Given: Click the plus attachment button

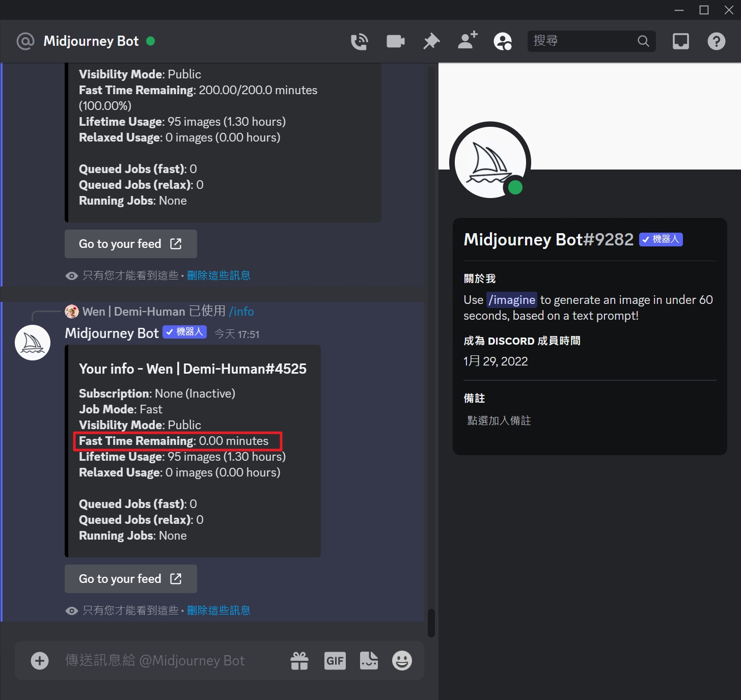Looking at the screenshot, I should coord(40,661).
